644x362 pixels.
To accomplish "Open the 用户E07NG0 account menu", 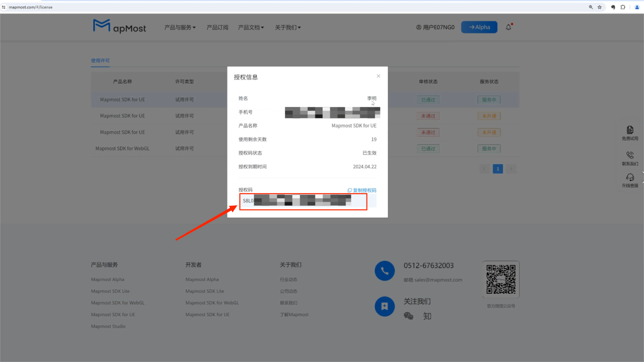I will coord(435,27).
